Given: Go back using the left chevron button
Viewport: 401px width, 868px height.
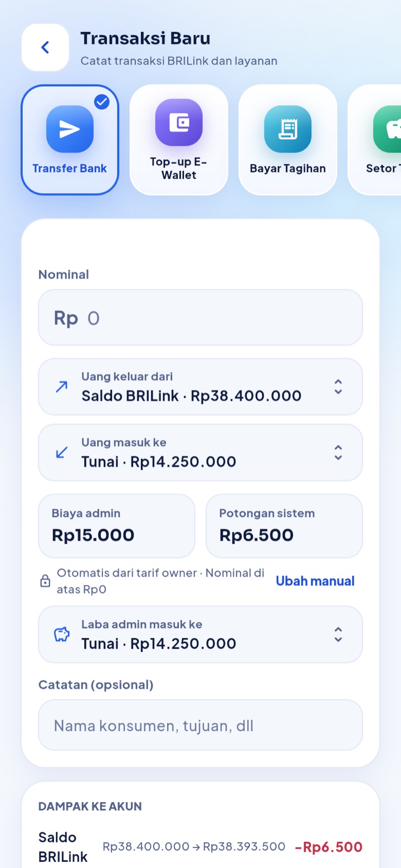Looking at the screenshot, I should (x=45, y=47).
